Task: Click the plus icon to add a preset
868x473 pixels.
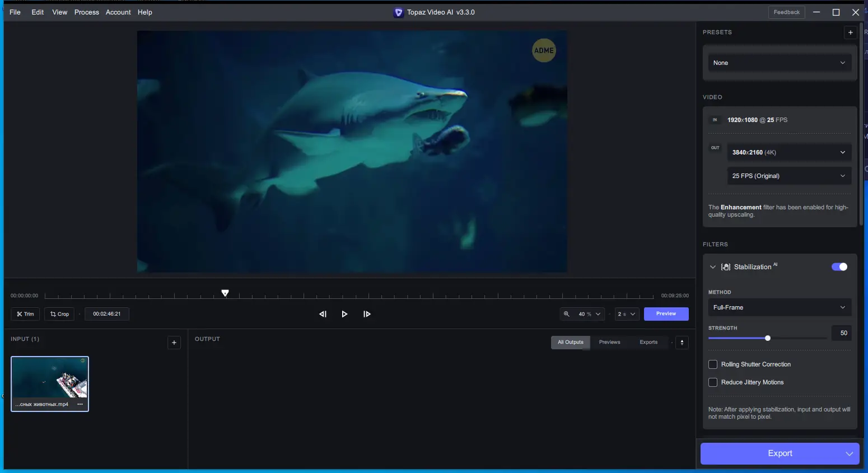Action: [850, 32]
